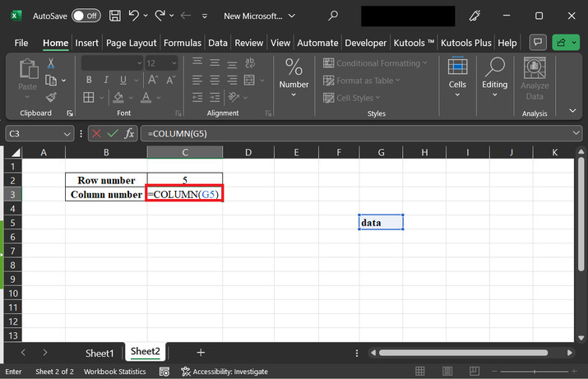Increase font size with larger A
Screen dimensions: 588x379
153,80
